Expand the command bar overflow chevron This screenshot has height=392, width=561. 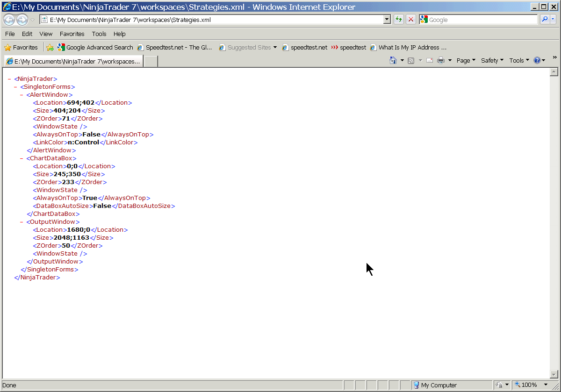[555, 57]
